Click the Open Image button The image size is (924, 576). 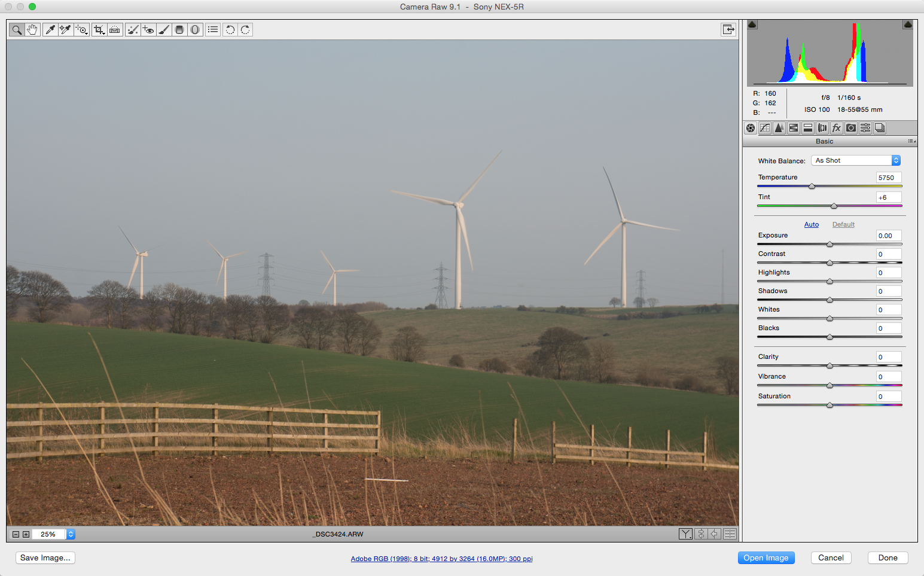[x=766, y=557]
